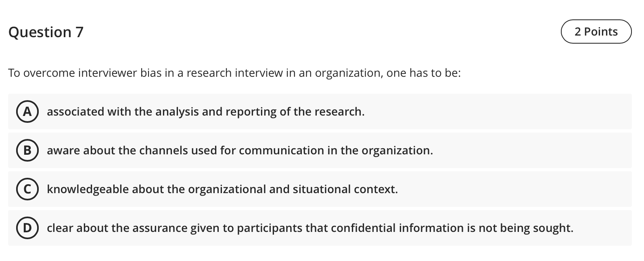Choose the option about organizational and situational context
Viewport: 644px width, 261px height.
coord(222,189)
